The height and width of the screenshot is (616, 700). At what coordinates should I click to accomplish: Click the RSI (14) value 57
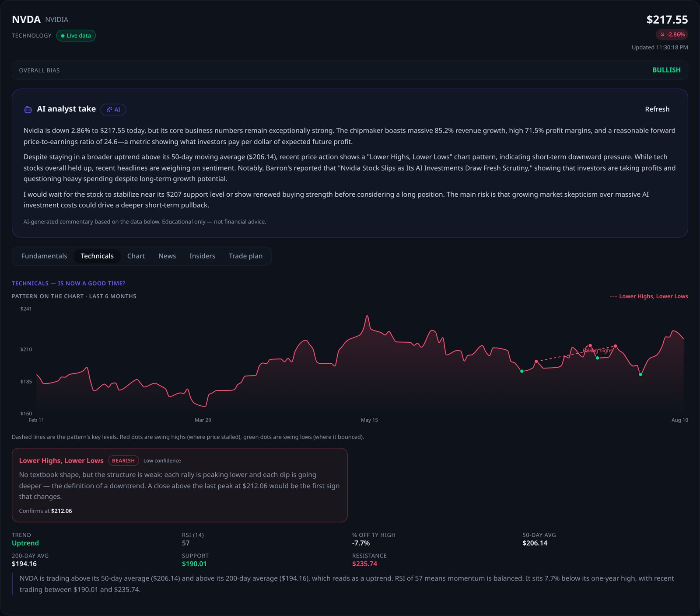pos(186,543)
